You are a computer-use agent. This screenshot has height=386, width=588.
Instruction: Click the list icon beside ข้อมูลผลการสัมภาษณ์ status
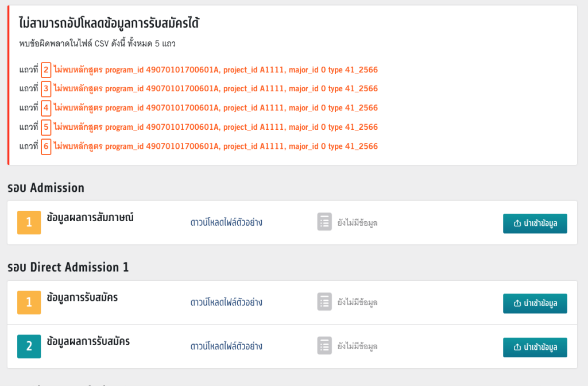324,222
